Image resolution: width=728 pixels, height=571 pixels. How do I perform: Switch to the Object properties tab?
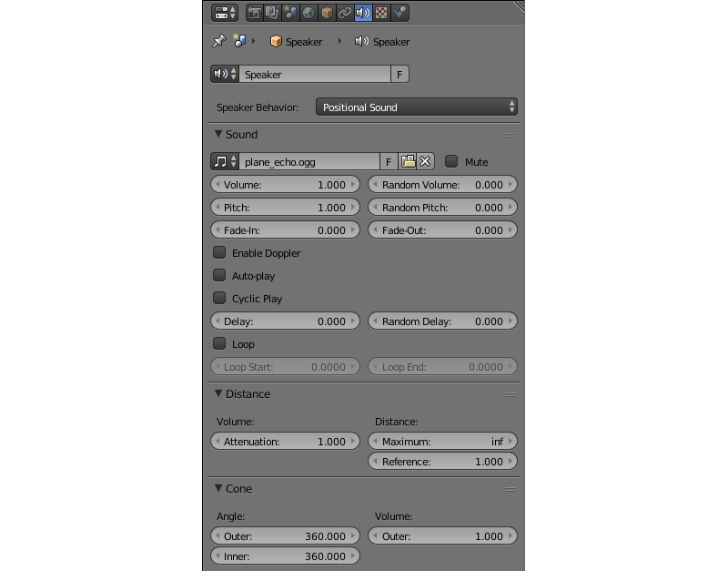tap(327, 13)
